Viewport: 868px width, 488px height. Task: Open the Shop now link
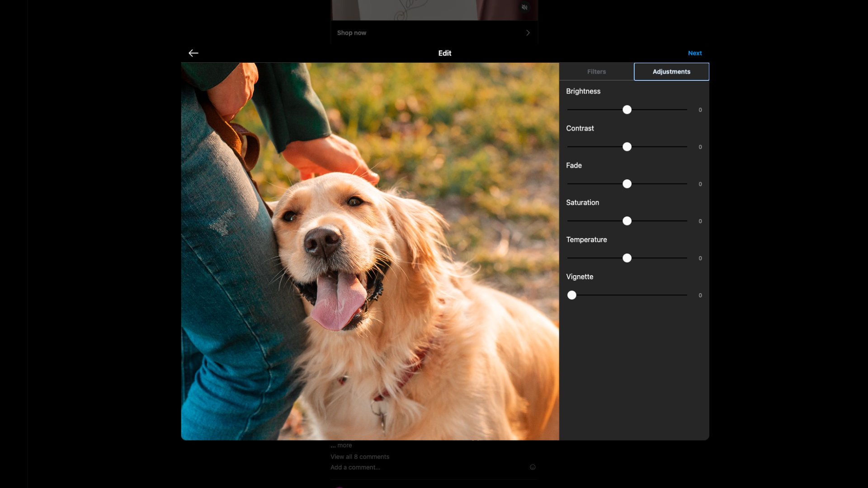[352, 33]
